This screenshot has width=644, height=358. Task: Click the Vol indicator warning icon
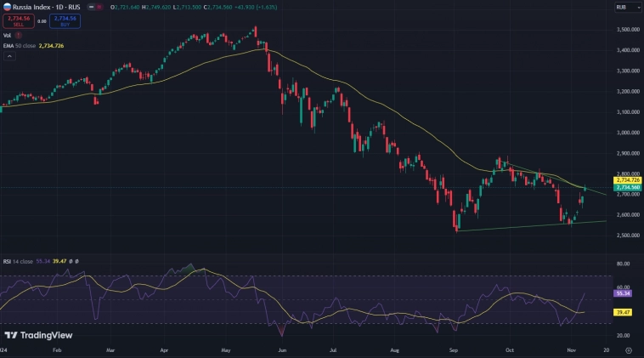point(19,36)
